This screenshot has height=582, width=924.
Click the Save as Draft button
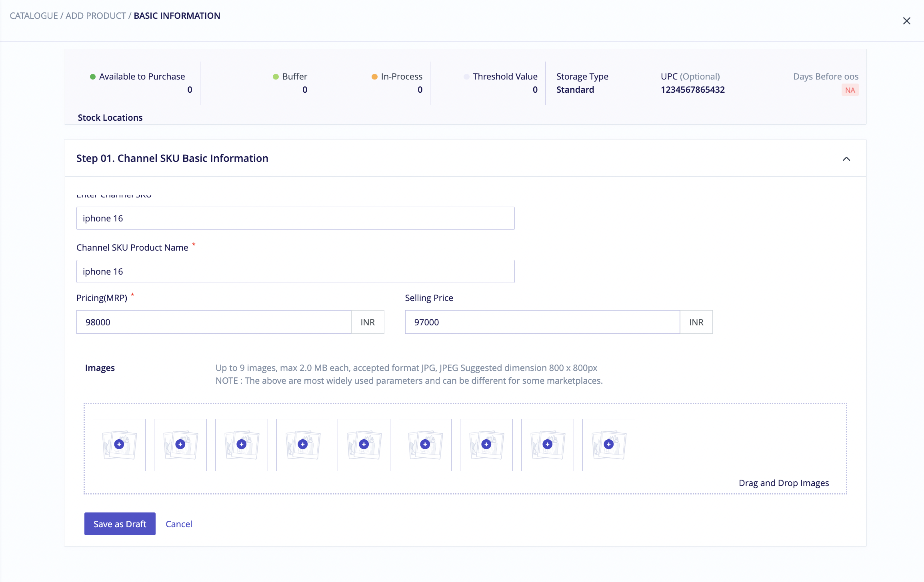(x=120, y=524)
